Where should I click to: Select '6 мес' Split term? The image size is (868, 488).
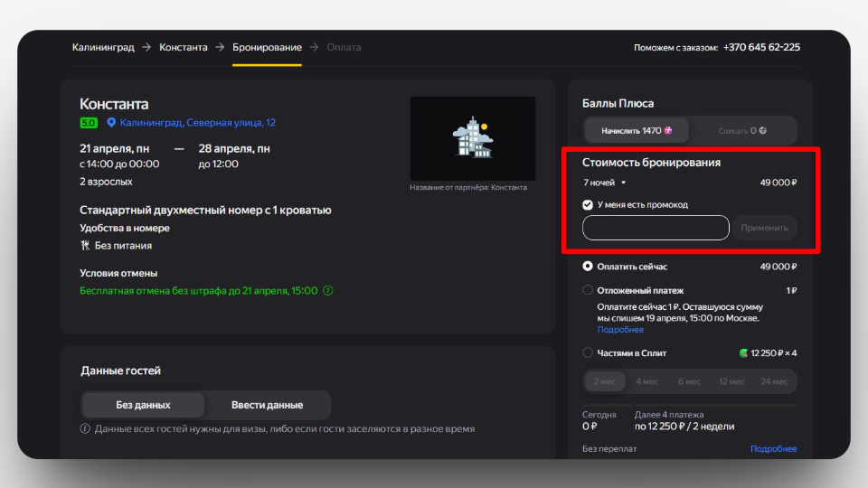[x=689, y=381]
